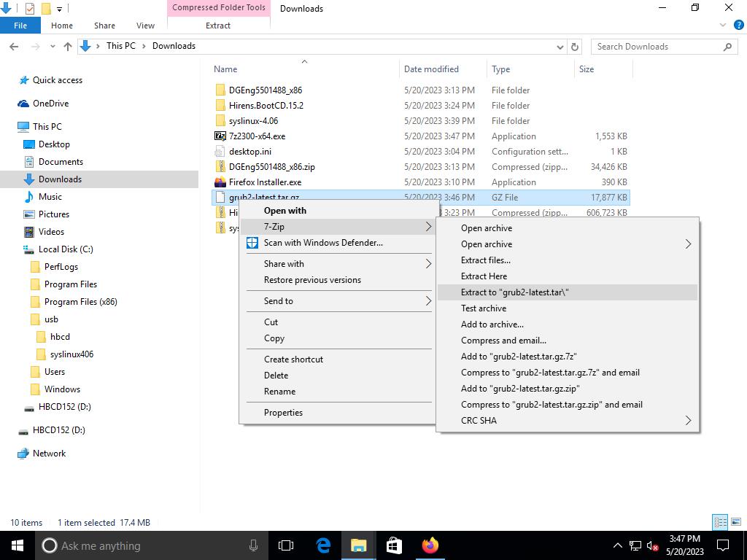Open Microsoft Edge from the taskbar

tap(323, 545)
